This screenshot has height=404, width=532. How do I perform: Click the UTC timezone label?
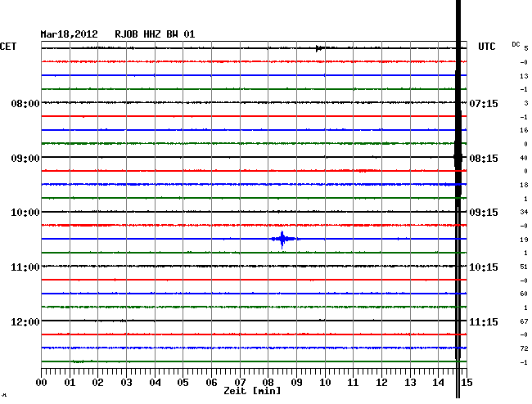[486, 47]
